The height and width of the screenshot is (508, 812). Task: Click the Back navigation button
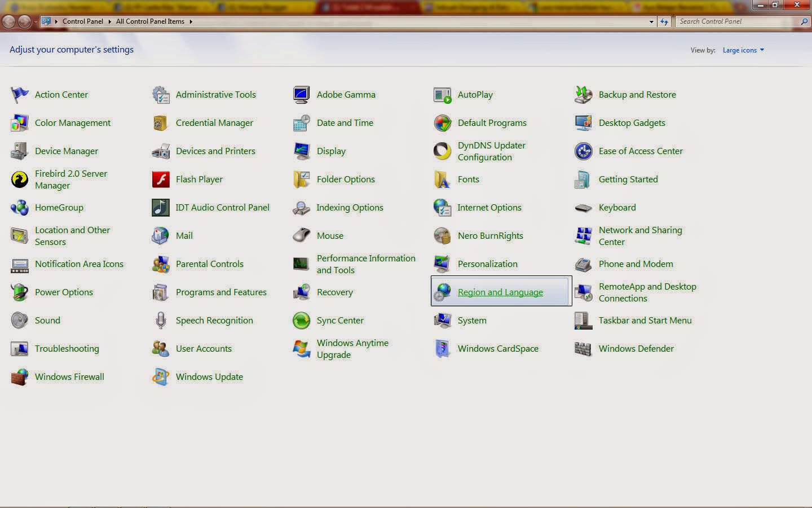(x=9, y=21)
